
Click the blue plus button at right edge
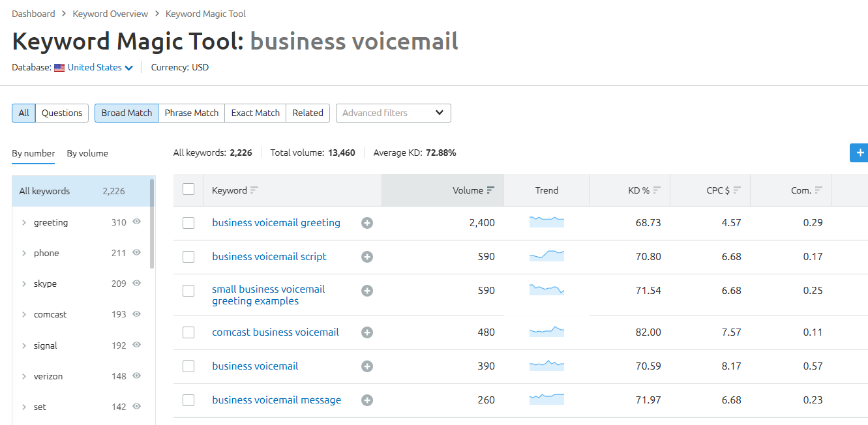pyautogui.click(x=860, y=153)
